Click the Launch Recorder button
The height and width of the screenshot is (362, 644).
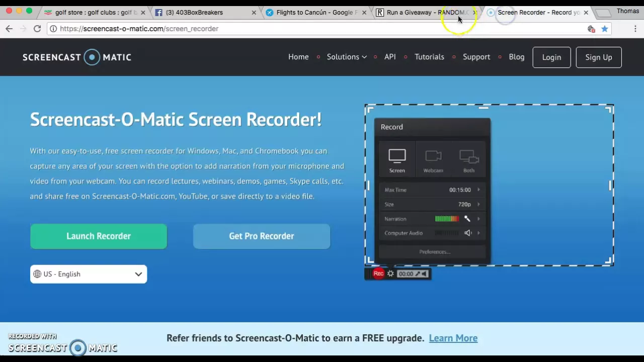(99, 236)
